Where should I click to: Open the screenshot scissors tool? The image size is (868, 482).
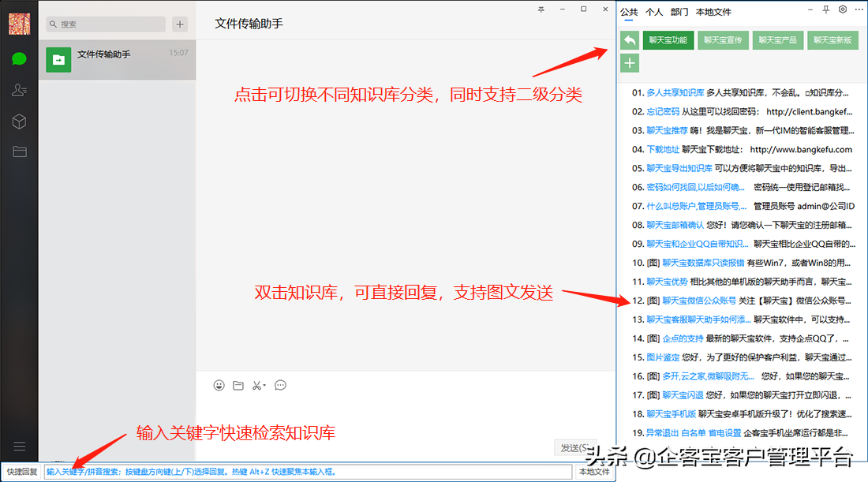(259, 385)
